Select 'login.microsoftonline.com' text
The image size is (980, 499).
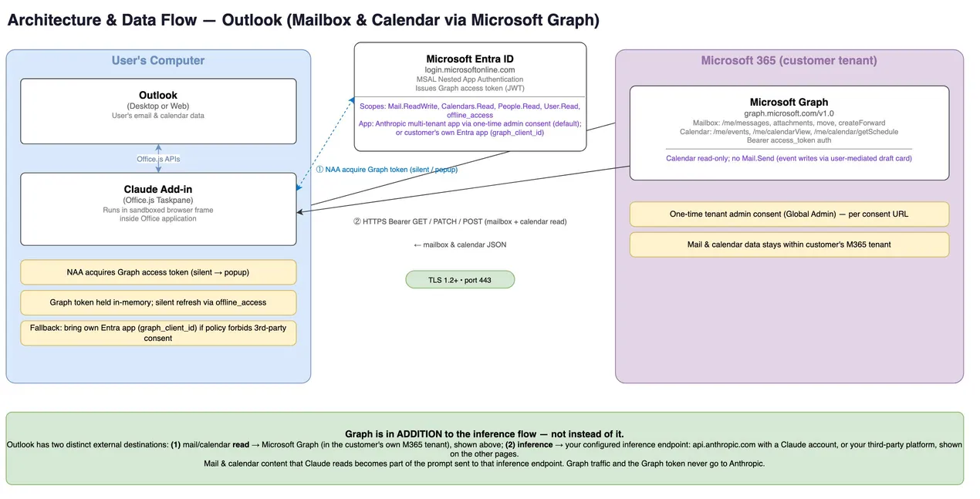(470, 70)
